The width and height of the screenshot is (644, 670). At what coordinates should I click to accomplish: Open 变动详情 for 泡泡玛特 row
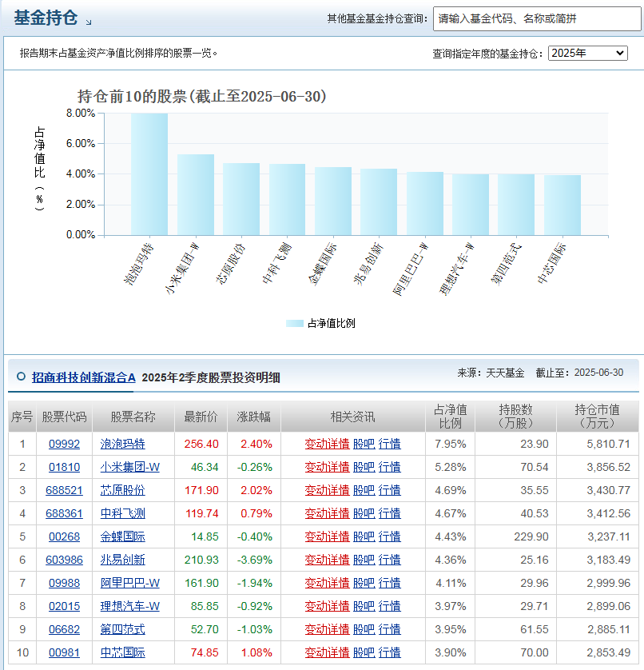(x=327, y=444)
